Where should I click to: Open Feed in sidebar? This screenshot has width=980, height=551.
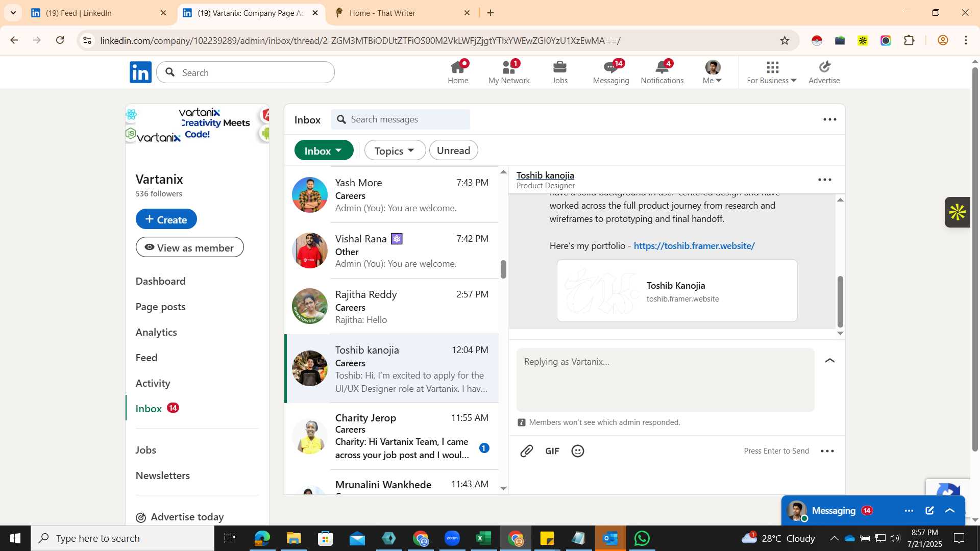(146, 358)
